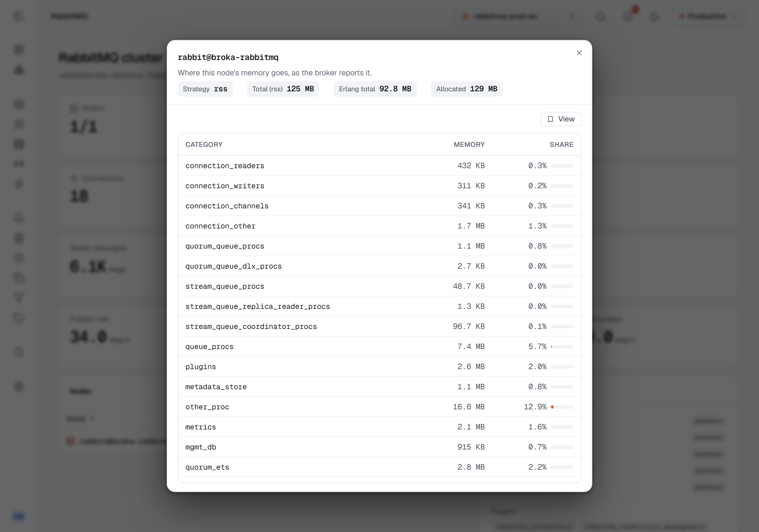Select the other_proc row label
The height and width of the screenshot is (532, 759).
tap(207, 407)
